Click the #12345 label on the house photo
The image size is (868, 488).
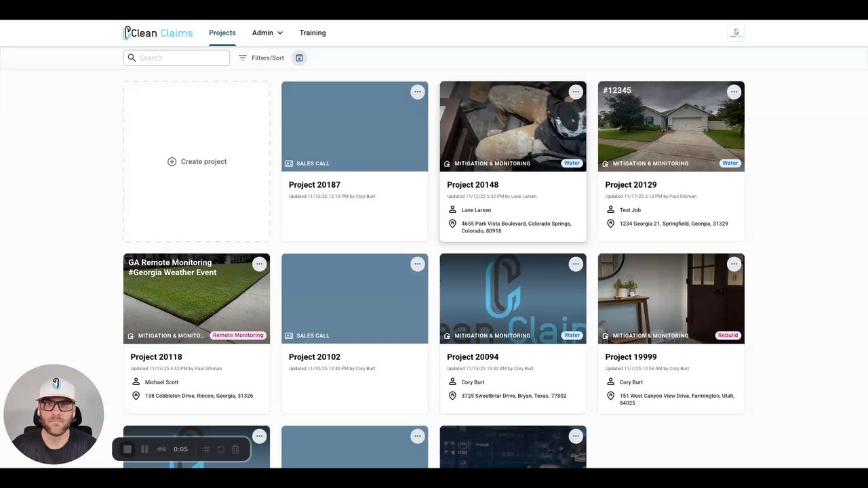coord(617,90)
